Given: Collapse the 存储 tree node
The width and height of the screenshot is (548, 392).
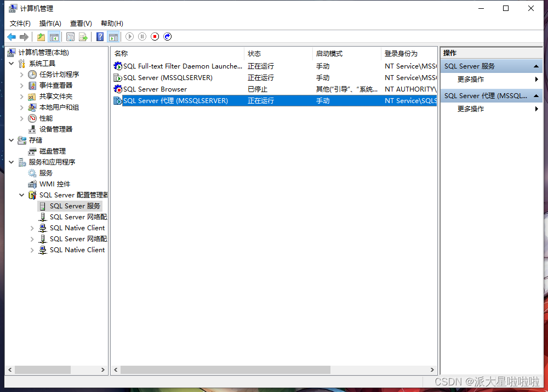Looking at the screenshot, I should pyautogui.click(x=11, y=140).
